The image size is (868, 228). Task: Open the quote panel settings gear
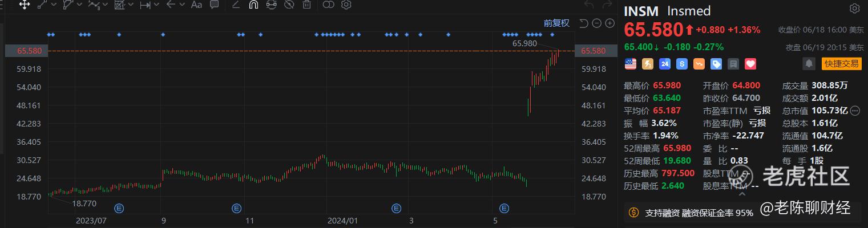[x=854, y=8]
